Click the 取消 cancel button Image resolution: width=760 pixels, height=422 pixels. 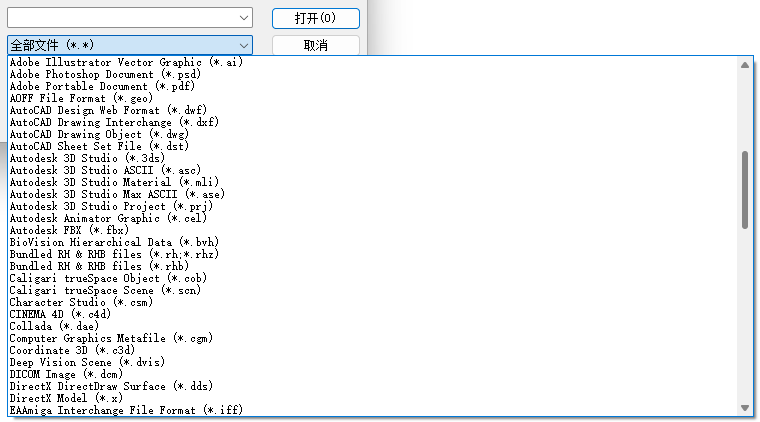[x=316, y=45]
